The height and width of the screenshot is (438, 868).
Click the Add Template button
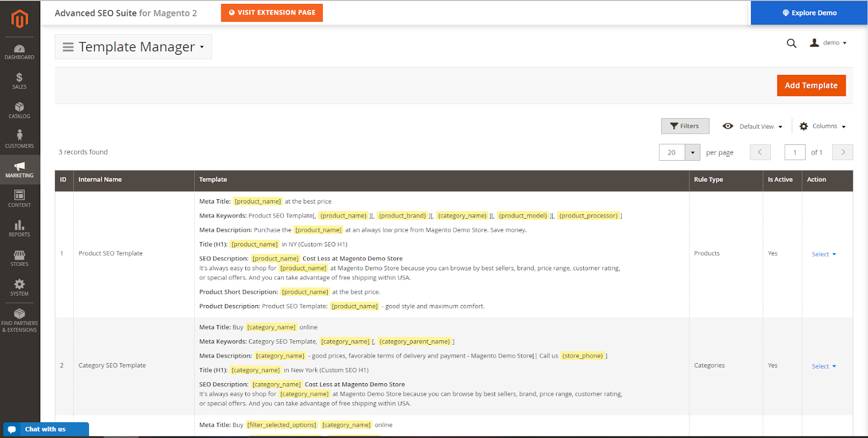click(x=811, y=86)
